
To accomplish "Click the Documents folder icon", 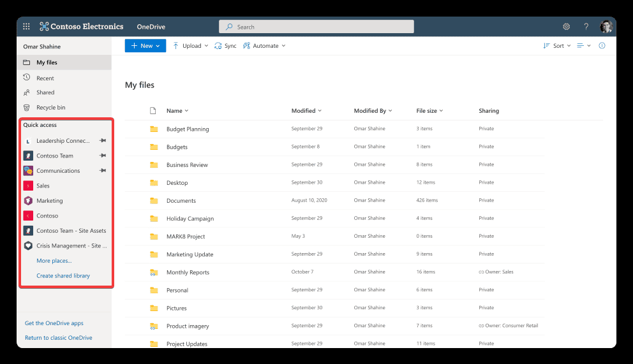I will pyautogui.click(x=154, y=200).
